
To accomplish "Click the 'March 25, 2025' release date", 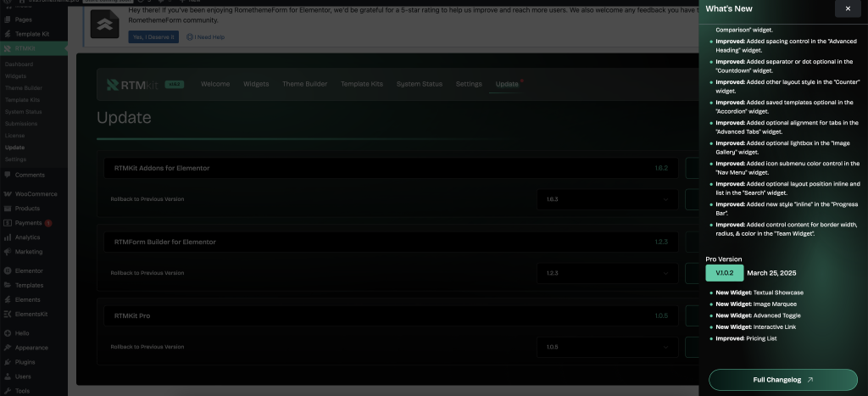I will tap(771, 273).
